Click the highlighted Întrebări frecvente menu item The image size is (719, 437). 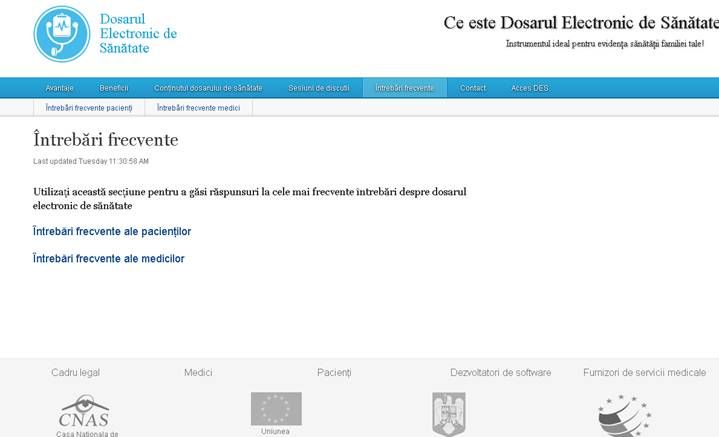(x=405, y=88)
